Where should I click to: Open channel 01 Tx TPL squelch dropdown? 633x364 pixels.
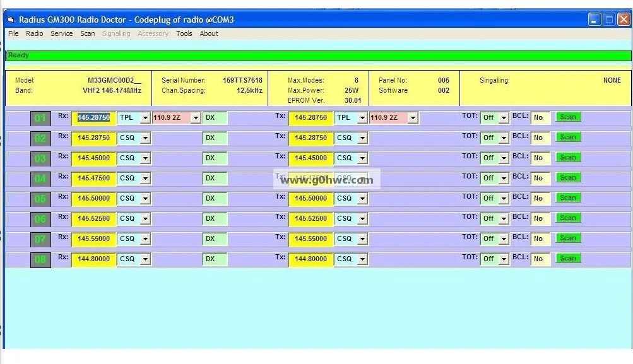coord(362,118)
